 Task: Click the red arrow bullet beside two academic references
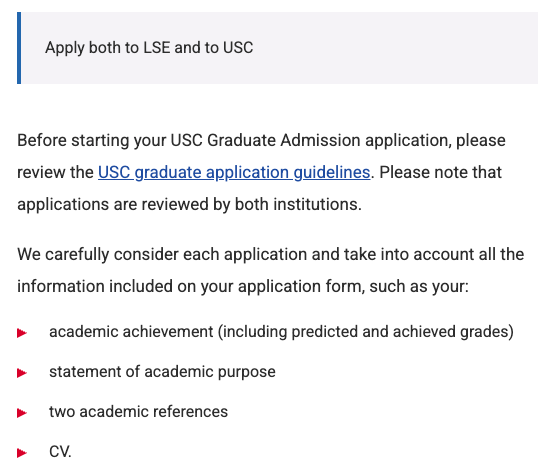(x=22, y=413)
